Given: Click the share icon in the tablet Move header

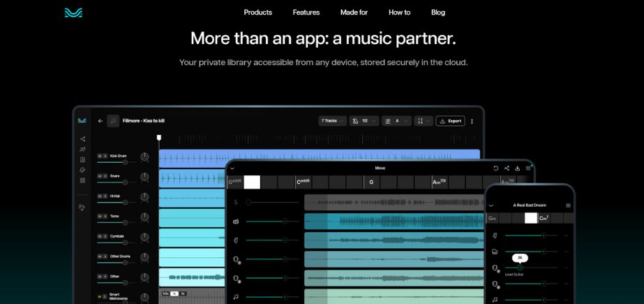Looking at the screenshot, I should (x=507, y=168).
